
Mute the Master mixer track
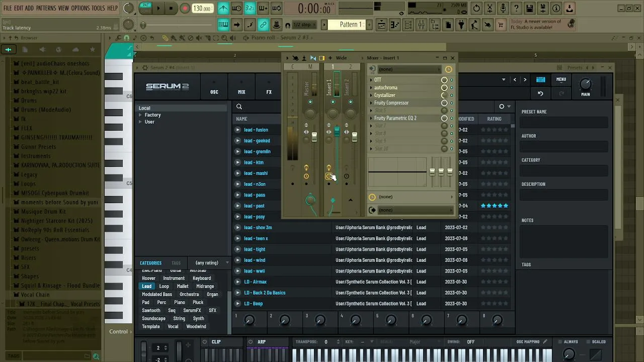click(310, 102)
